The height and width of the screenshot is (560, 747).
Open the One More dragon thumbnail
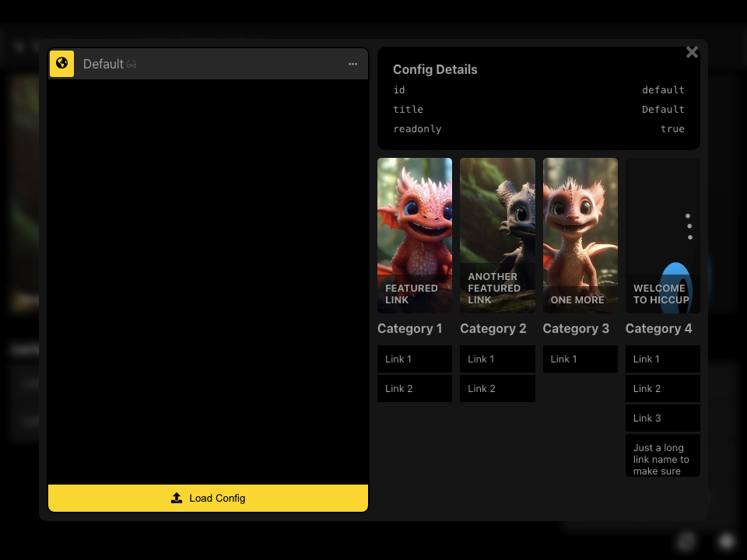click(x=580, y=235)
